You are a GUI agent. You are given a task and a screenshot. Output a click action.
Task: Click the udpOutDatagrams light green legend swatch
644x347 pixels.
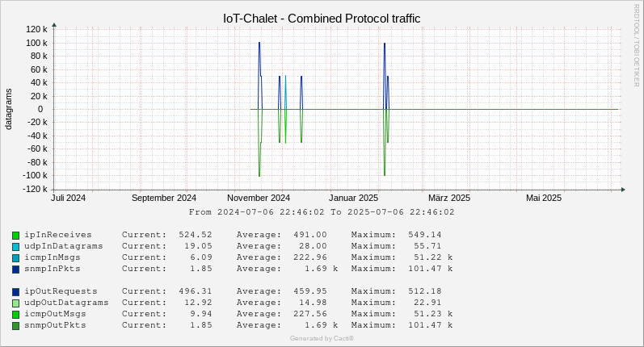pyautogui.click(x=15, y=303)
